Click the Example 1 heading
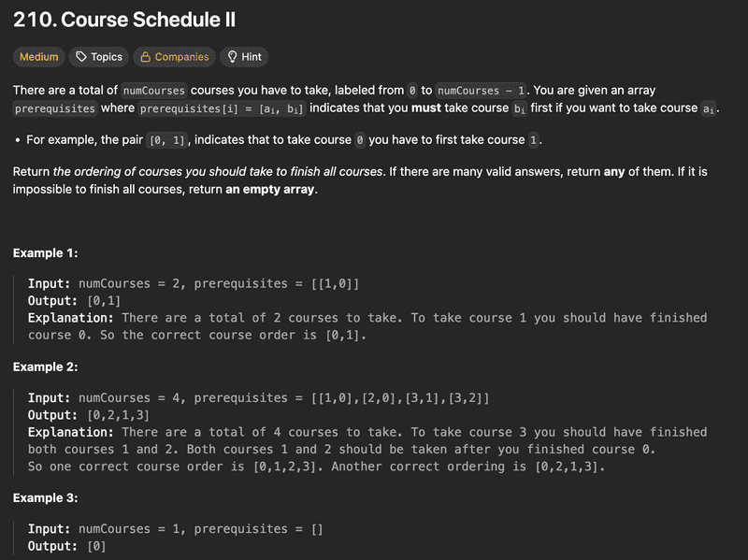The width and height of the screenshot is (748, 560). 45,253
